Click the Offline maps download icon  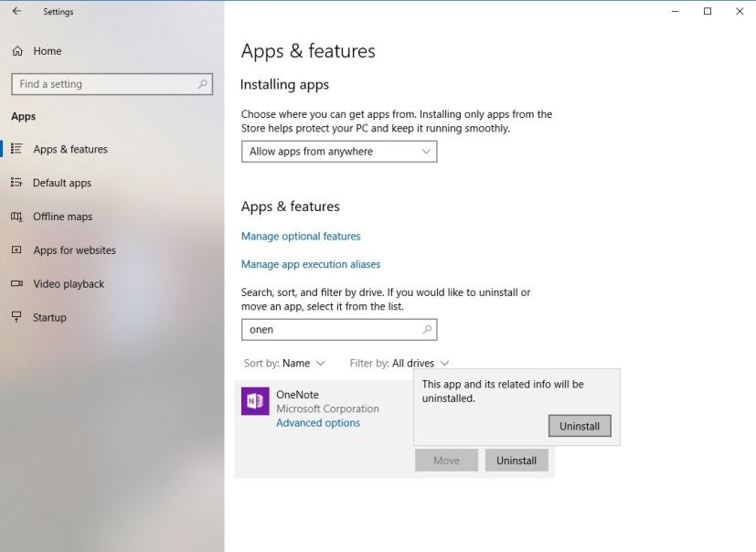tap(18, 217)
